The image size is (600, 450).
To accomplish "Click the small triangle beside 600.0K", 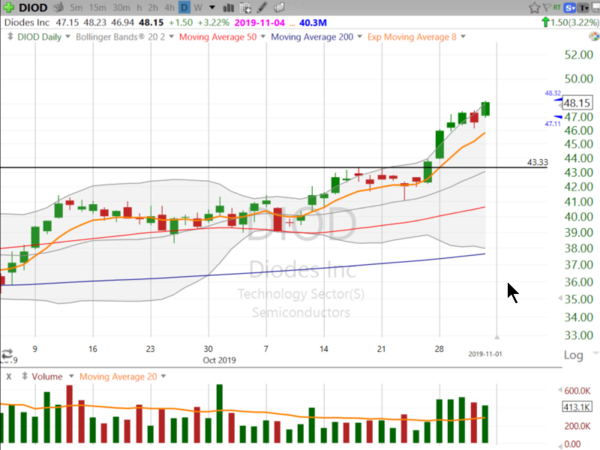I will (560, 390).
